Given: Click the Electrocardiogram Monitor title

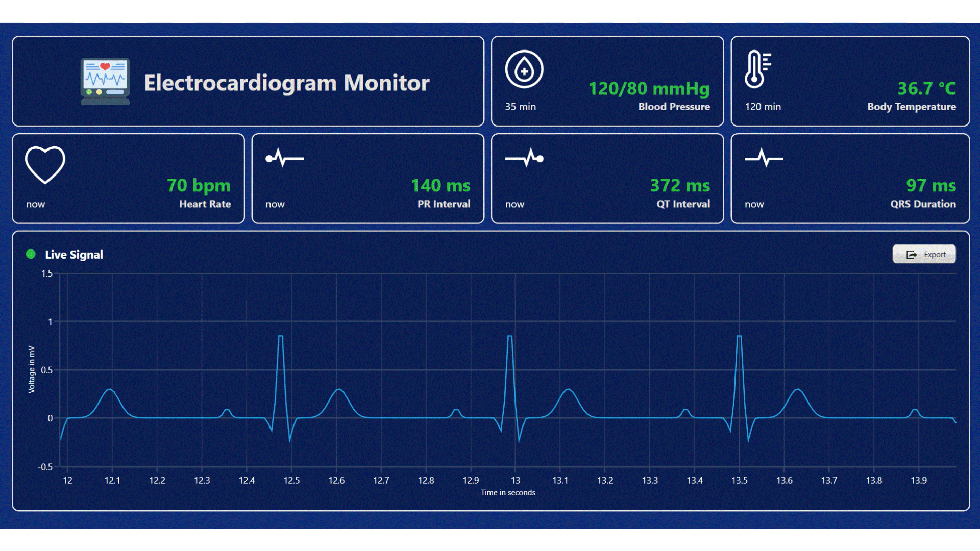Looking at the screenshot, I should point(286,83).
